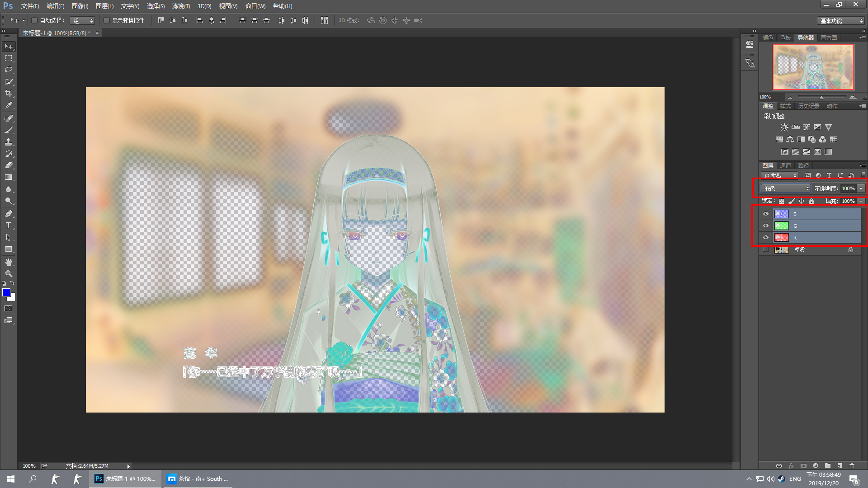Select the Blur tool

(x=9, y=189)
